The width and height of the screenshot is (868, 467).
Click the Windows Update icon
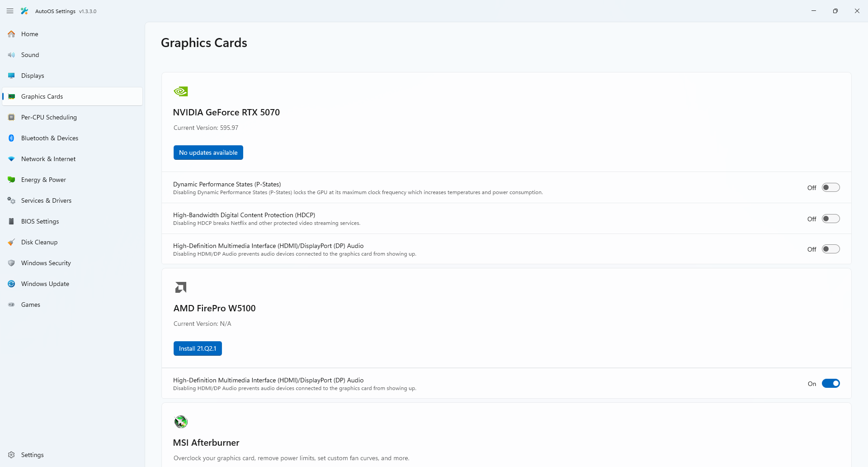coord(11,284)
